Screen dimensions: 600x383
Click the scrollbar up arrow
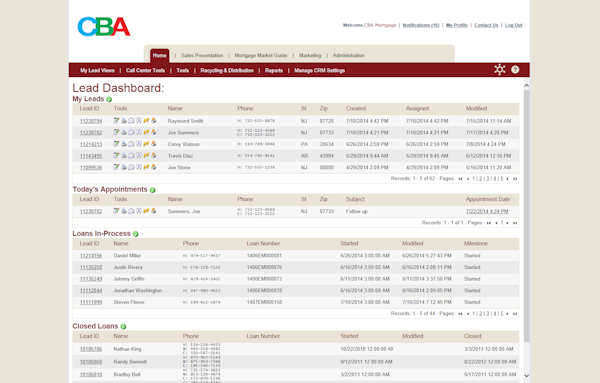[x=527, y=85]
